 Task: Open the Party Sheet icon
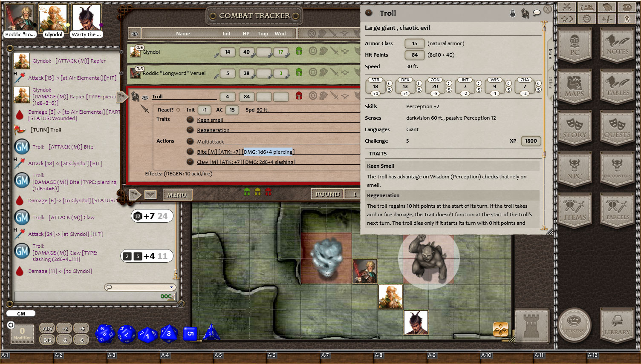pos(587,7)
